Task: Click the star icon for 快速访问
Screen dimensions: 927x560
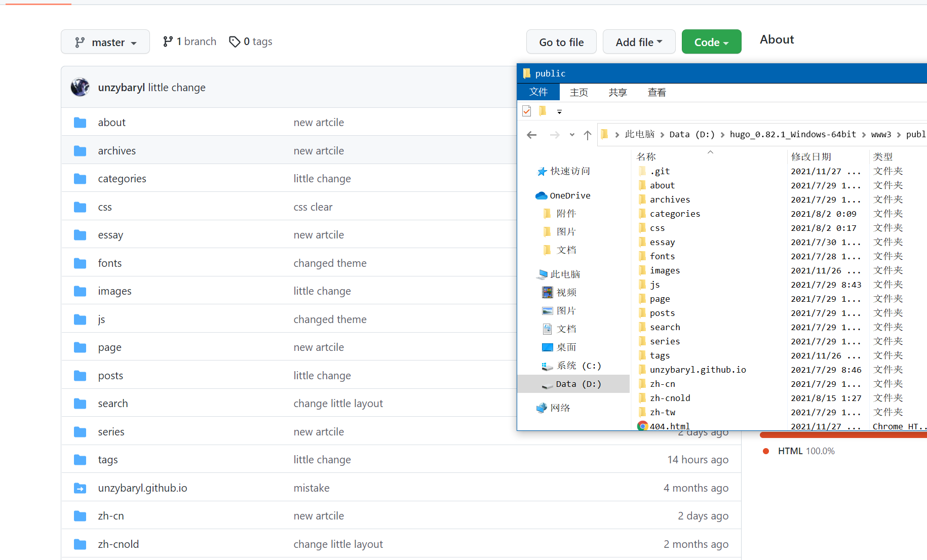Action: point(542,172)
